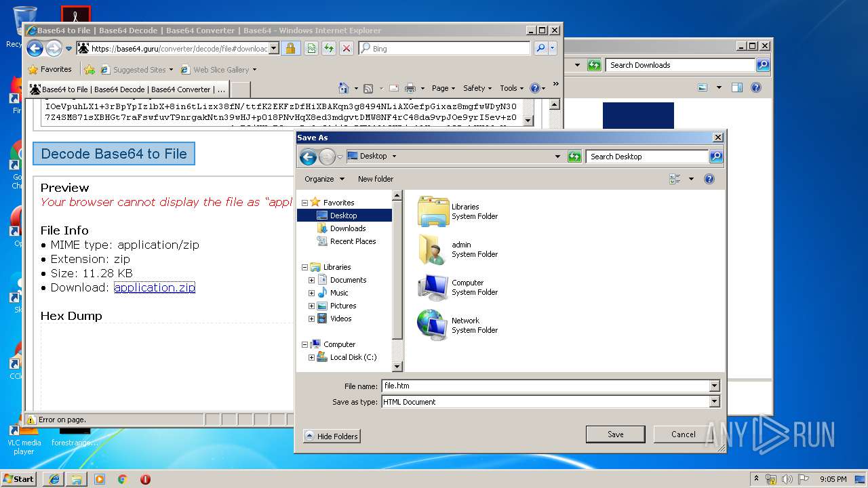
Task: Open Save As dialog help icon
Action: click(709, 179)
